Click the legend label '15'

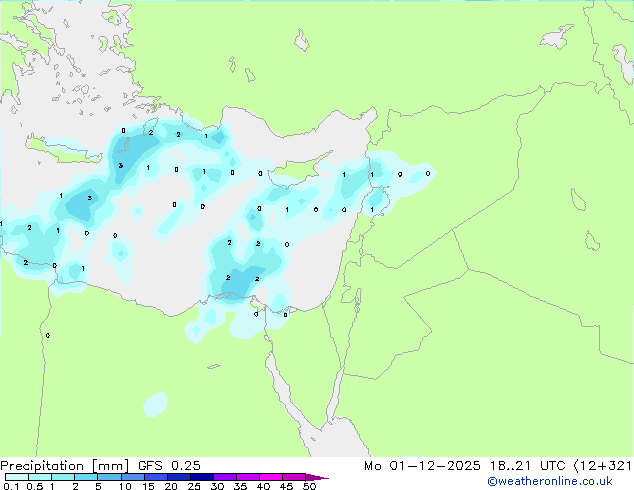(x=148, y=486)
